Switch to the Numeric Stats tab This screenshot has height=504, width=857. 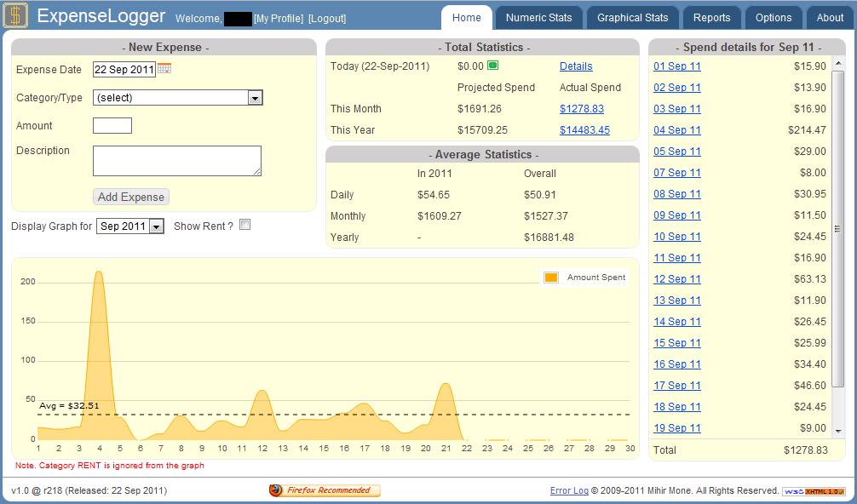click(538, 18)
